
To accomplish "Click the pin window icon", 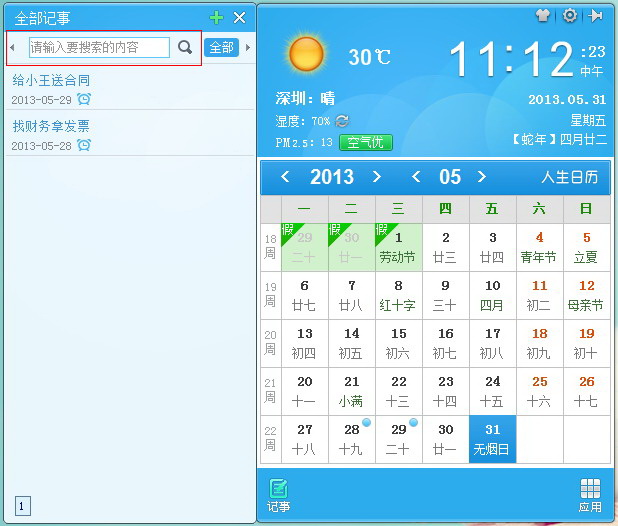I will point(596,15).
